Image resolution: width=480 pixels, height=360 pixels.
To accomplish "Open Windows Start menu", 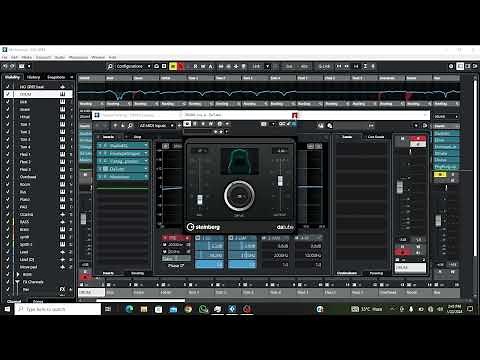I will (x=7, y=309).
